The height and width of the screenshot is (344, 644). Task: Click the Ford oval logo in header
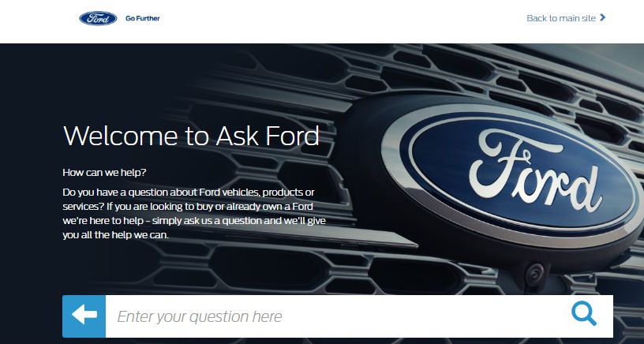(x=98, y=18)
